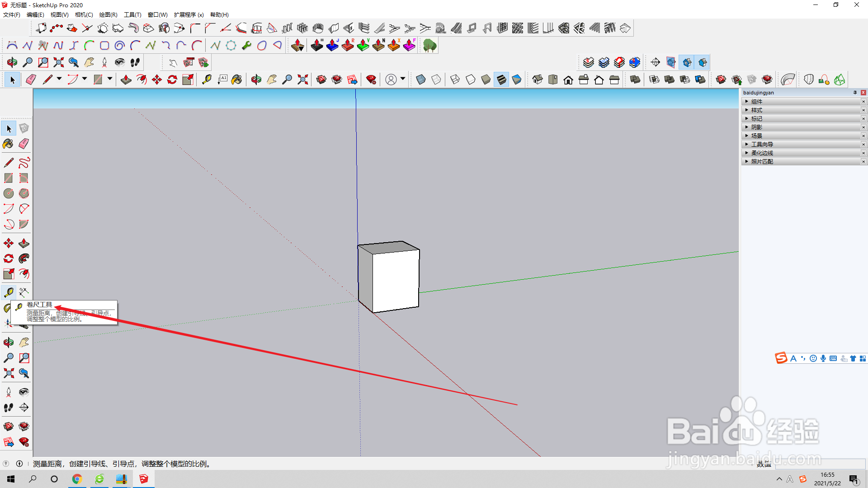The image size is (868, 488).
Task: Select the Dimension tool beside Tape Measure
Action: pos(24,292)
